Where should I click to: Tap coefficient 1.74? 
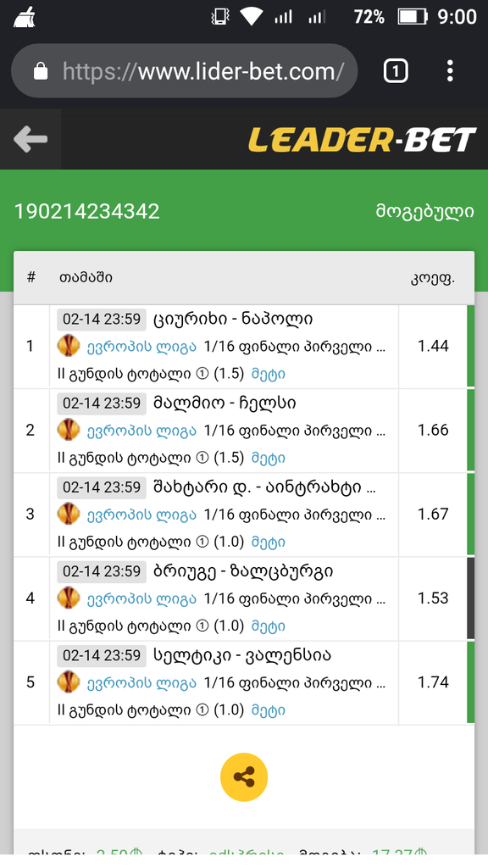(433, 682)
